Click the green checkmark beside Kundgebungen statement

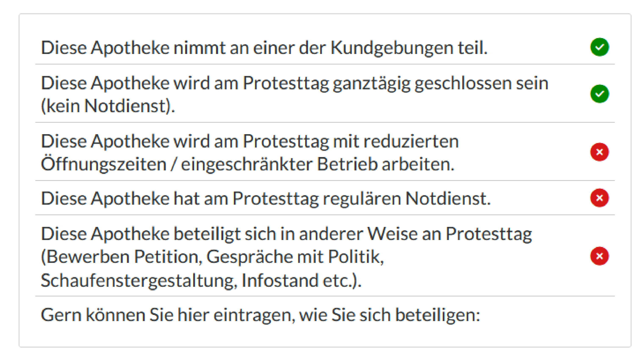(x=600, y=47)
